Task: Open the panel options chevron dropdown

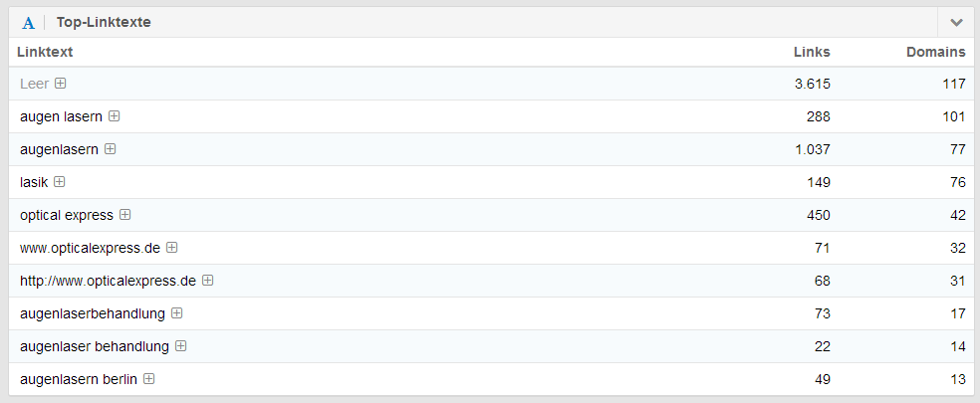Action: (x=956, y=22)
